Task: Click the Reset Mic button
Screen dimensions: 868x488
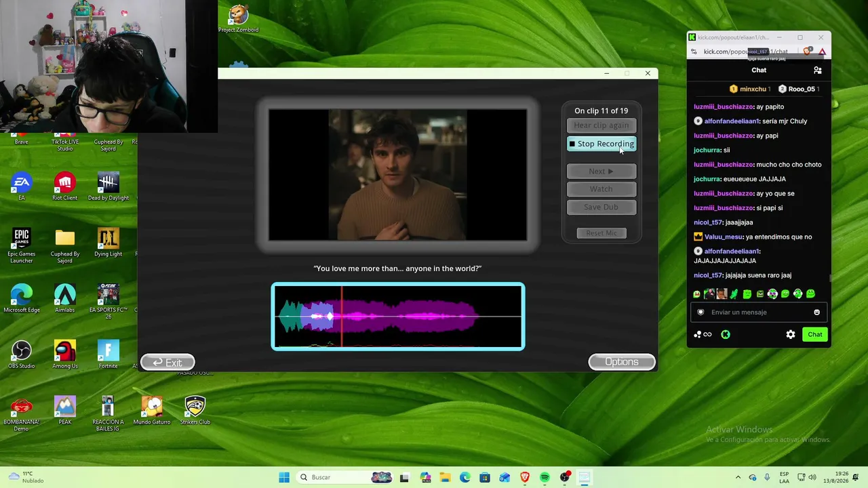Action: point(601,233)
